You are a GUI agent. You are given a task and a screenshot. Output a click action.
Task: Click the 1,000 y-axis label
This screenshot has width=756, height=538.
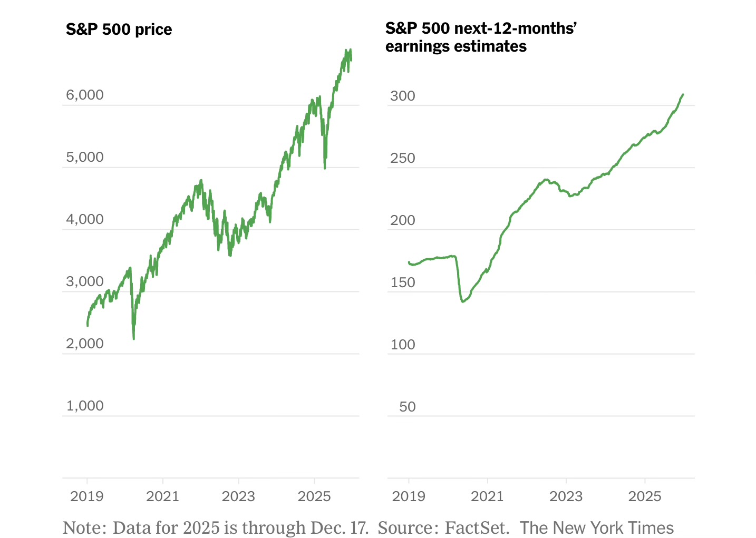[x=85, y=406]
